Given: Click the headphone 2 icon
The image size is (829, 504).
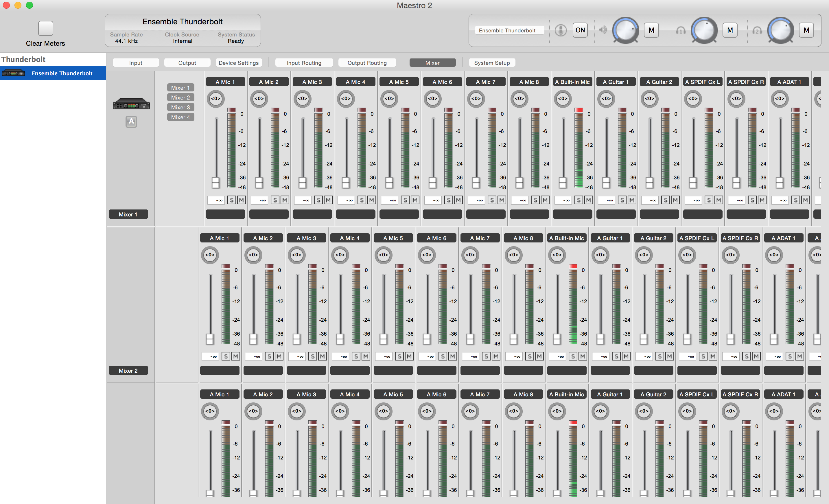Looking at the screenshot, I should point(757,30).
